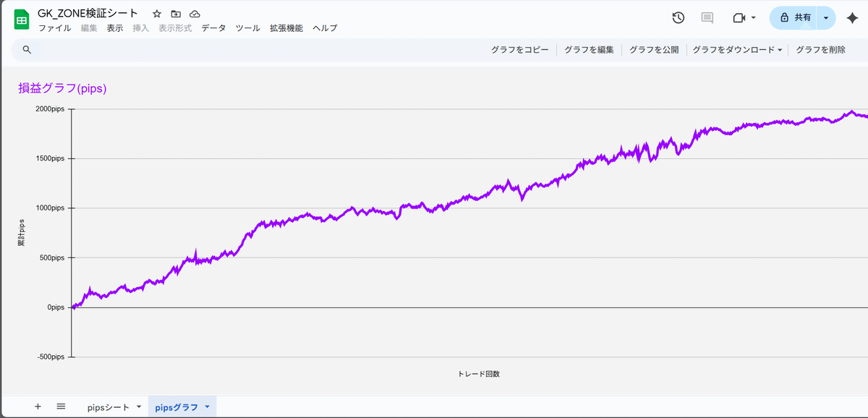This screenshot has width=868, height=418.
Task: Open Gemini with the sparkle icon
Action: (x=851, y=17)
